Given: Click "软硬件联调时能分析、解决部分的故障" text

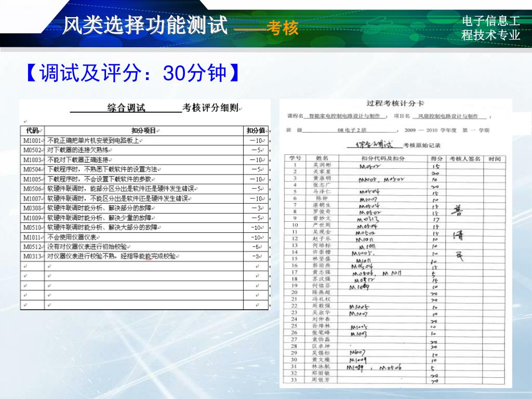Looking at the screenshot, I should [99, 208].
